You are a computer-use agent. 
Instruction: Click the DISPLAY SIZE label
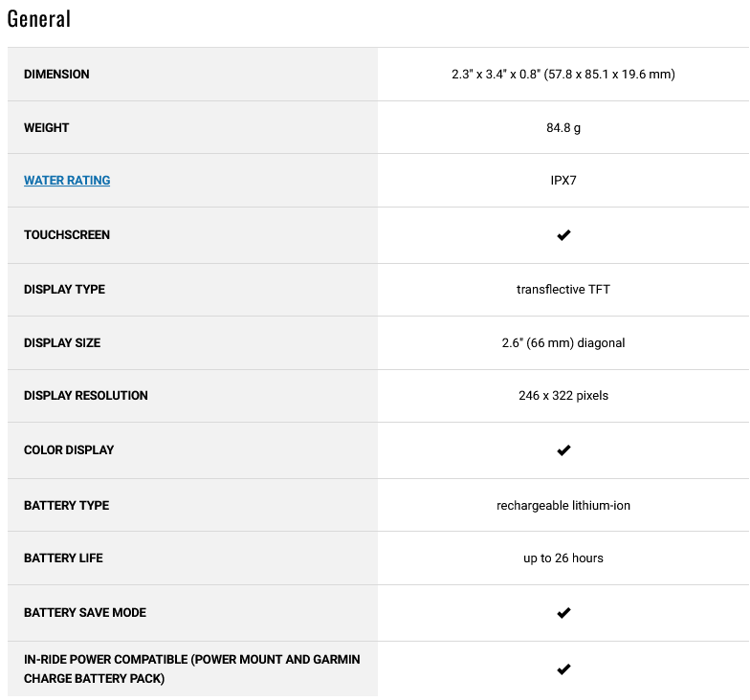(62, 342)
